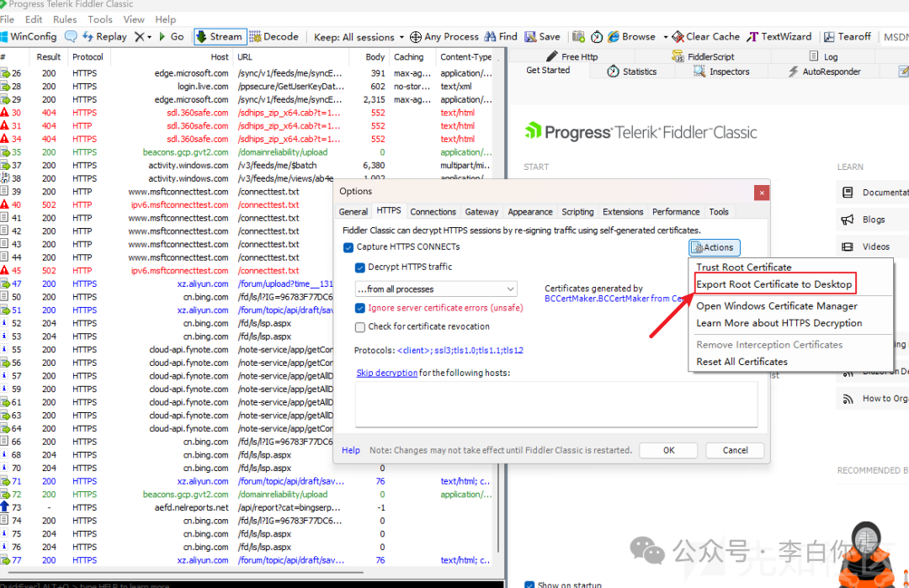This screenshot has width=909, height=588.
Task: Open the TextWizard tool
Action: point(779,36)
